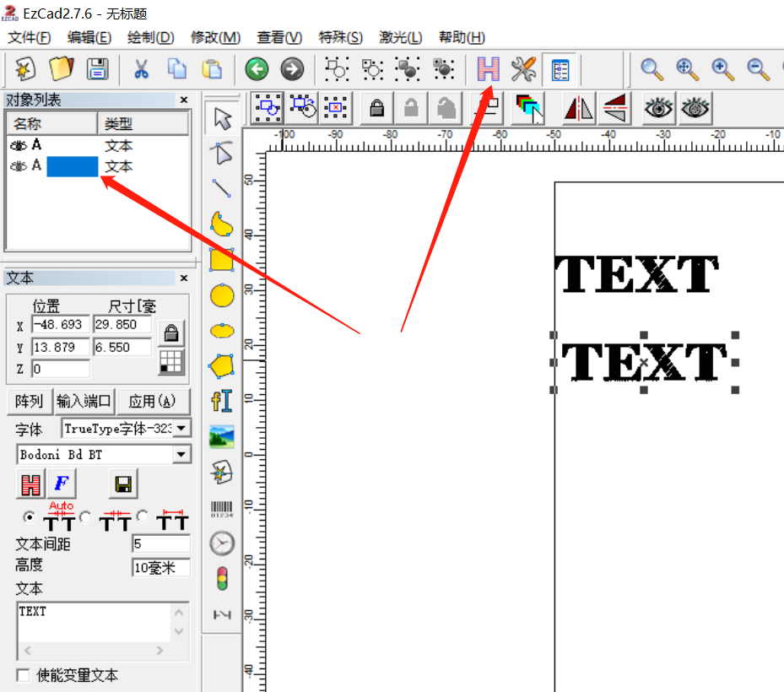The image size is (784, 692).
Task: Open the 特殊(S) menu
Action: point(340,37)
